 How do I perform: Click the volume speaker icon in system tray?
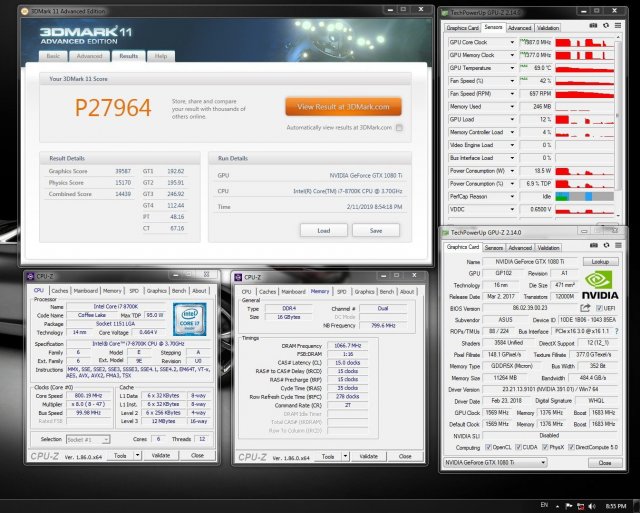point(592,506)
